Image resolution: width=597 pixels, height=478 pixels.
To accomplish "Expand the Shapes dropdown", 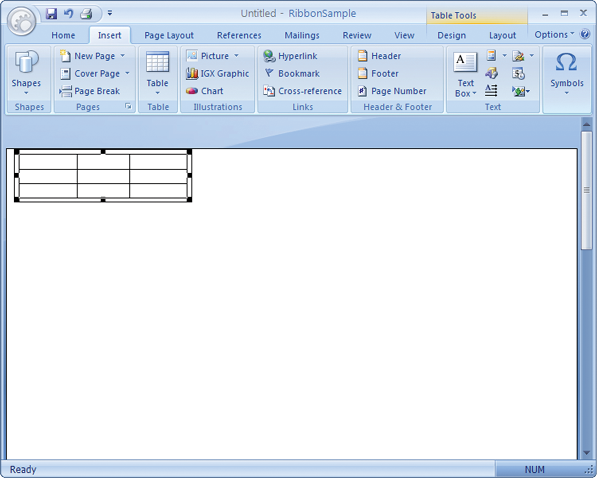I will tap(26, 73).
